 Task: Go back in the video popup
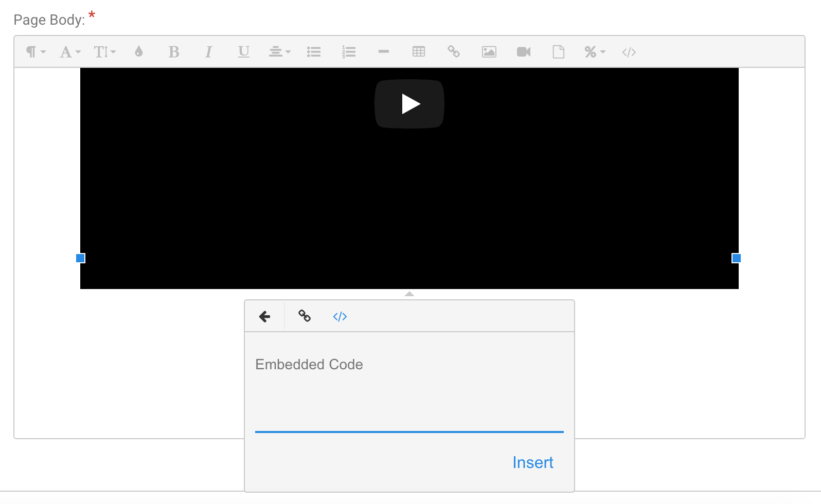(x=264, y=316)
